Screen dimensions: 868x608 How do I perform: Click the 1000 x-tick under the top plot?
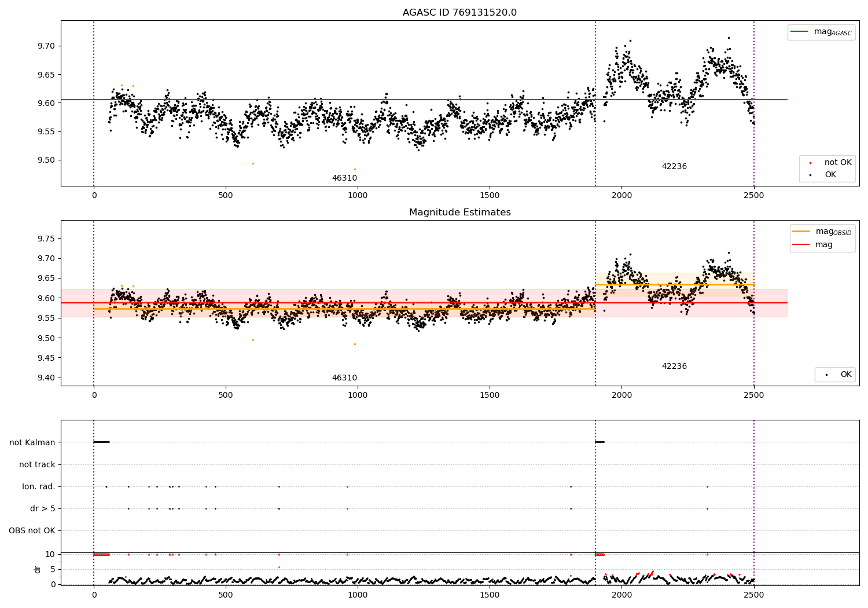tap(358, 196)
